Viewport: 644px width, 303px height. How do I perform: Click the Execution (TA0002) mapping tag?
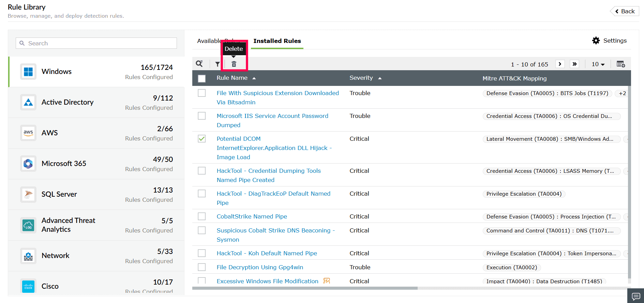512,268
